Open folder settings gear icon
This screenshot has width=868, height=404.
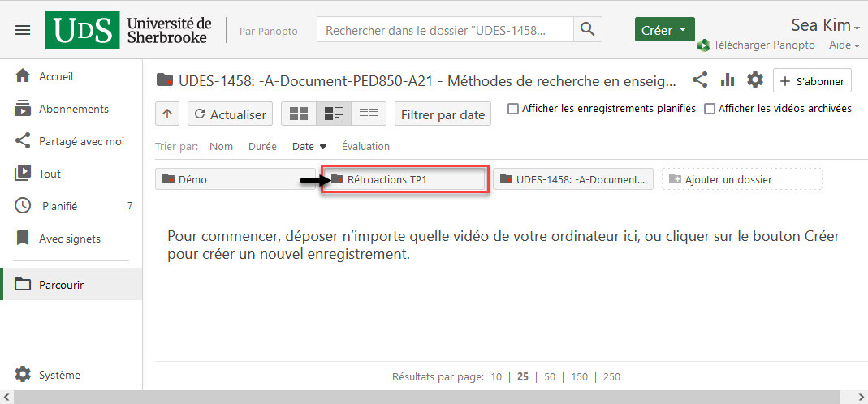755,80
